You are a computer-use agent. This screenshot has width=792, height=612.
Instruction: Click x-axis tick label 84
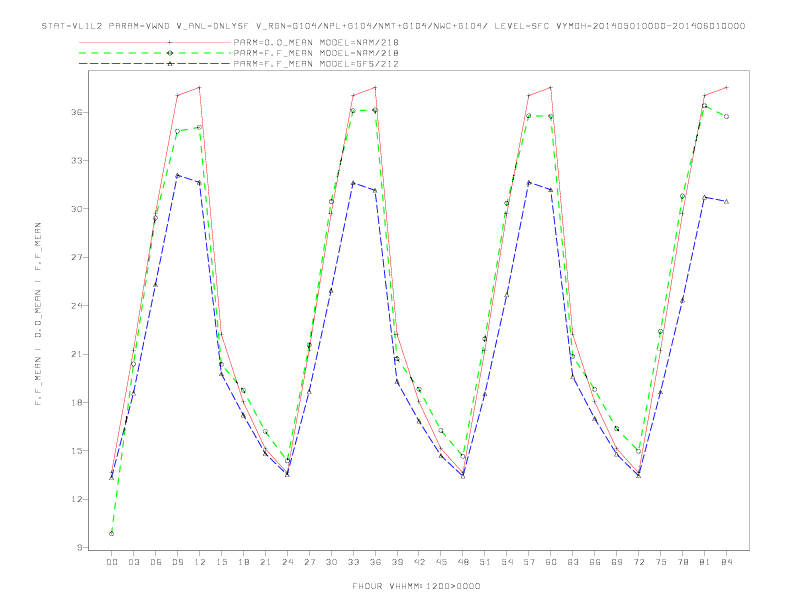(x=726, y=562)
